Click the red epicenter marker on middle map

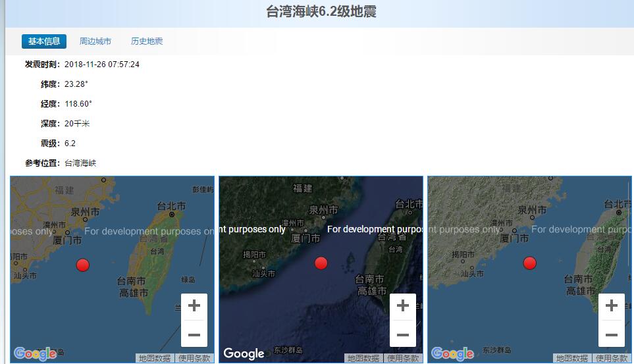point(321,263)
